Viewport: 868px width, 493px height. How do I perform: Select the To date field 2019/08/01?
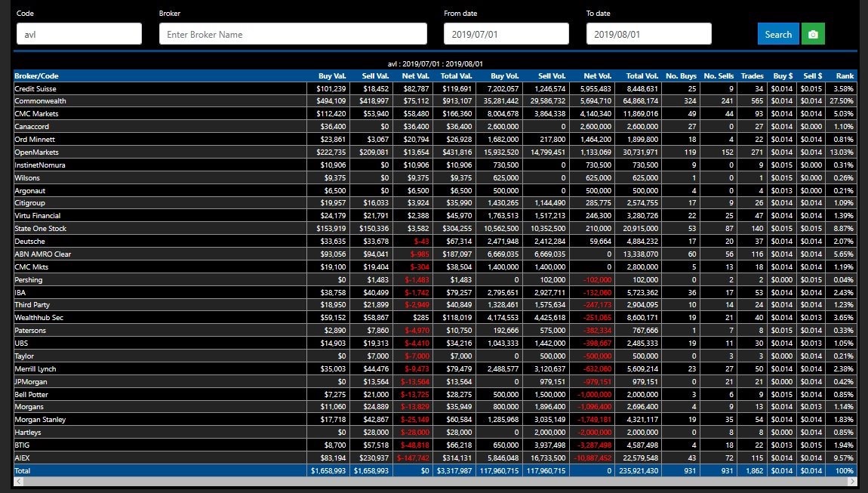(649, 34)
